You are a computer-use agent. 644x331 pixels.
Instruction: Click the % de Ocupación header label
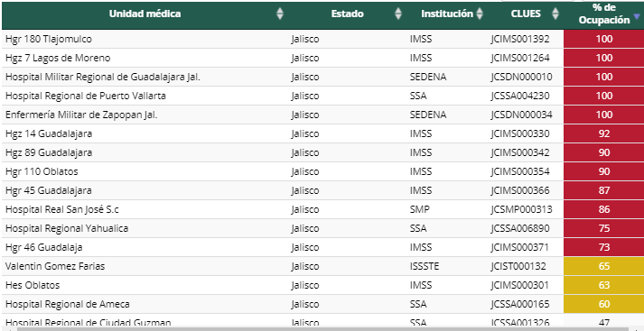(x=604, y=14)
